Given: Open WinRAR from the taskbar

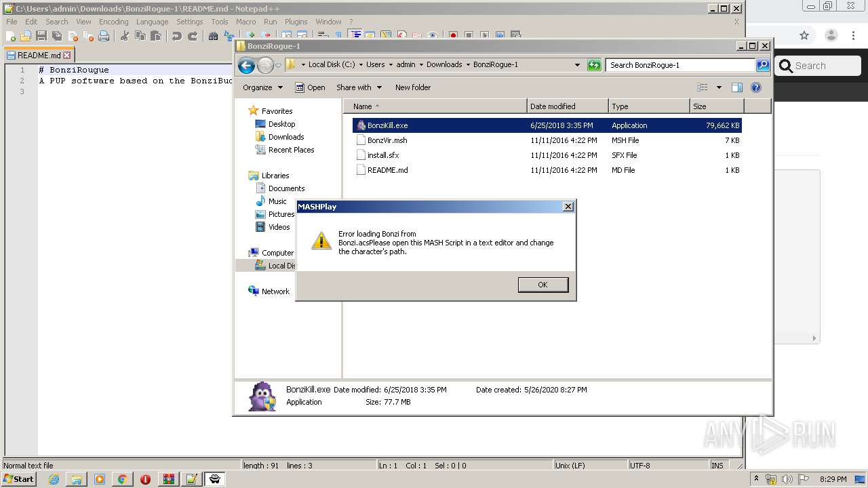Looking at the screenshot, I should (x=168, y=479).
